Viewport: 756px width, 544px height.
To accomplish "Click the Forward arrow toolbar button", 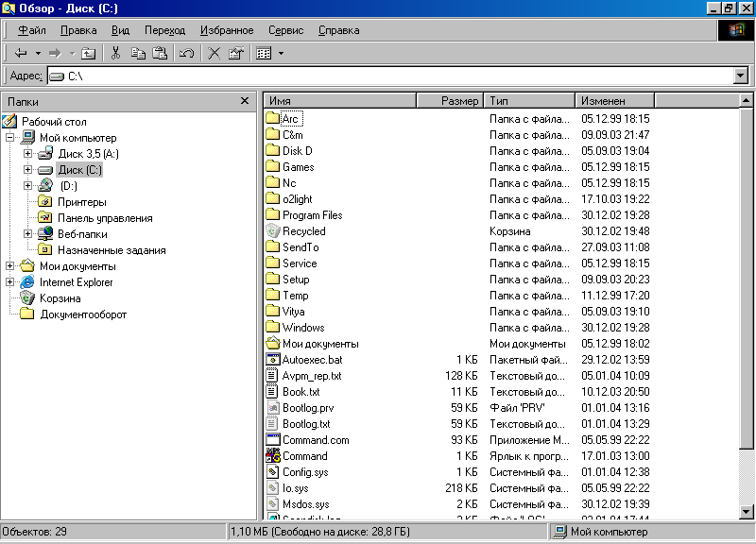I will [56, 53].
